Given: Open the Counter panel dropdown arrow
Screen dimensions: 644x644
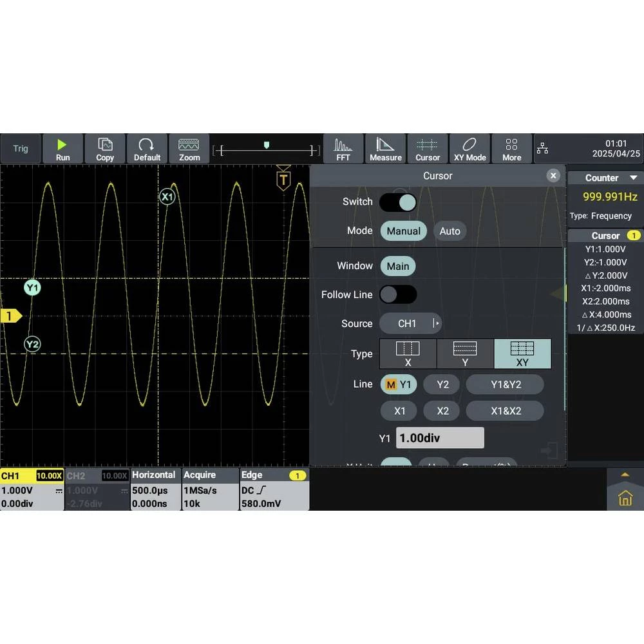Looking at the screenshot, I should tap(633, 178).
